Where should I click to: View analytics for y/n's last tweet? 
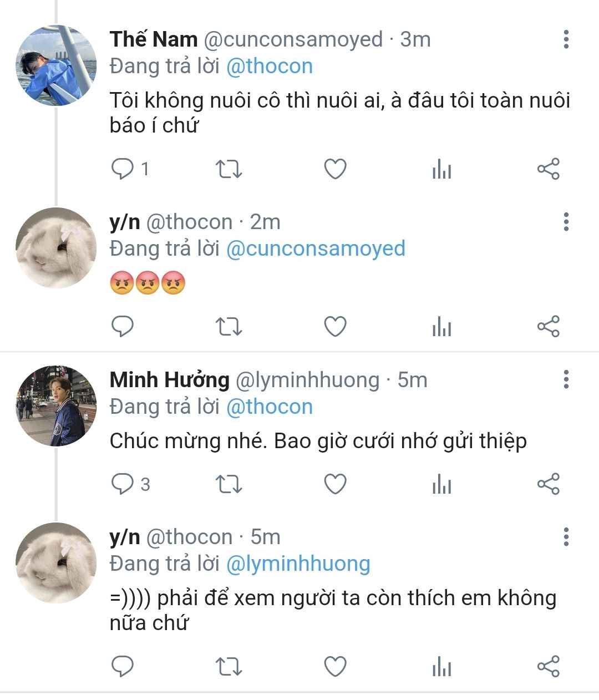click(441, 666)
